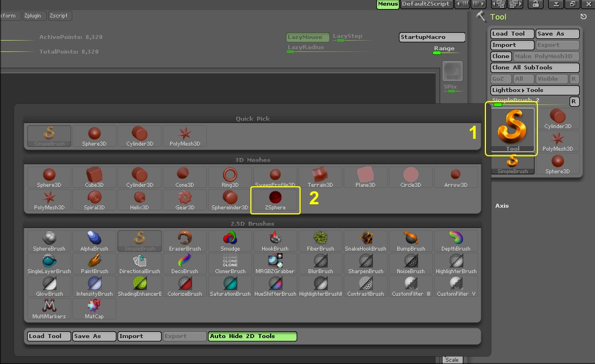Choose the AlphaBrush from 2.5D Brushes
The image size is (595, 364).
94,240
